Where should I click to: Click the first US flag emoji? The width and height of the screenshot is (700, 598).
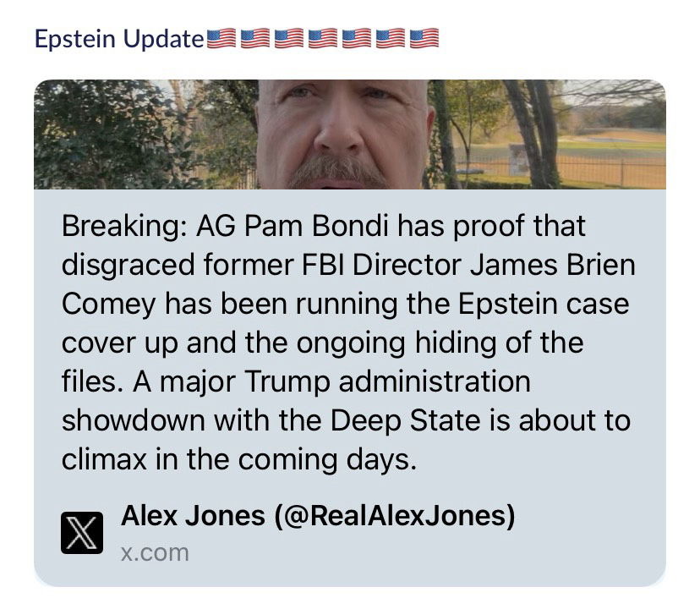[x=222, y=39]
